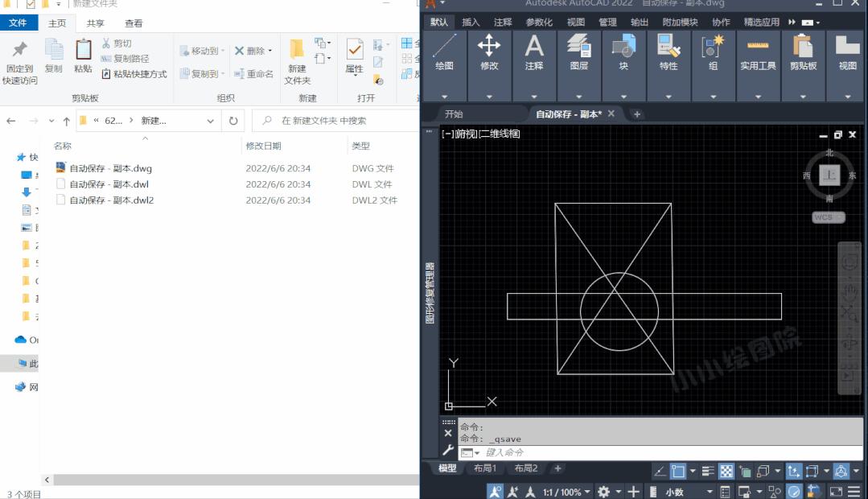Click 复制路径 in Explorer ribbon
Image resolution: width=868 pixels, height=499 pixels.
coord(125,59)
